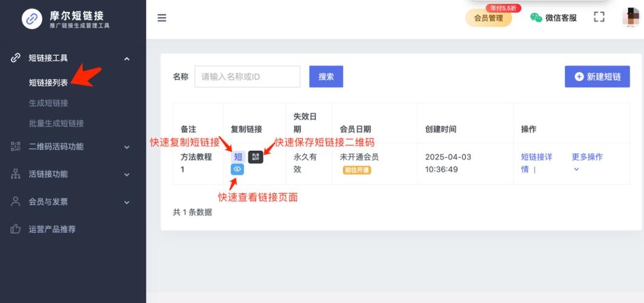Expand the 会员与发票 chevron
The image size is (644, 303).
point(127,202)
